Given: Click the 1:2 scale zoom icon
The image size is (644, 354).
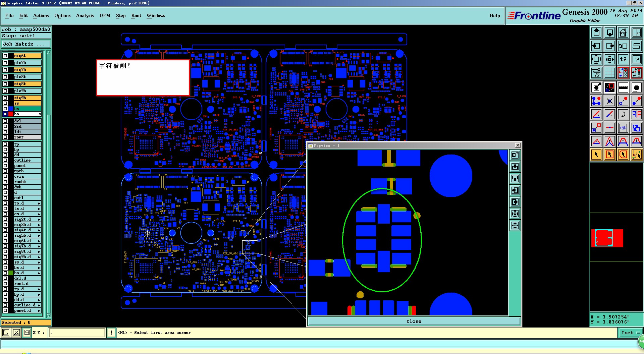Looking at the screenshot, I should point(623,59).
